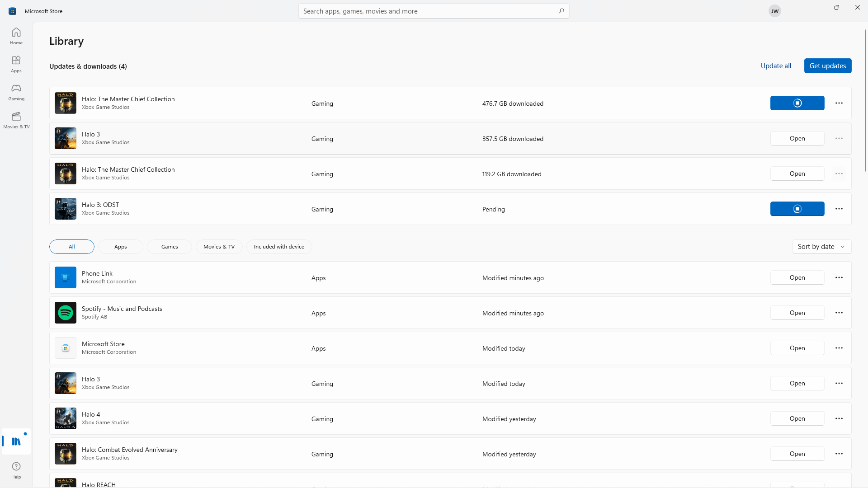Open more options for Halo: Combat Evolved Anniversary
The width and height of the screenshot is (868, 488).
(x=839, y=454)
